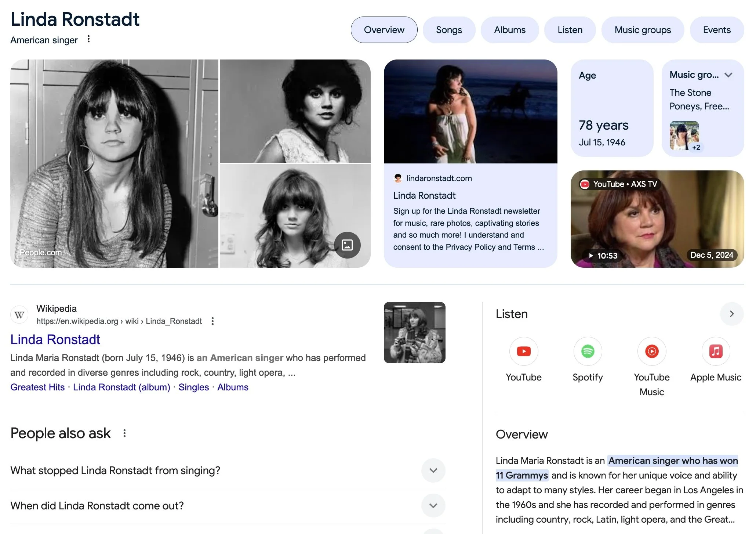Open three-dot menu beside American singer
Viewport: 756px width, 534px height.
point(88,39)
